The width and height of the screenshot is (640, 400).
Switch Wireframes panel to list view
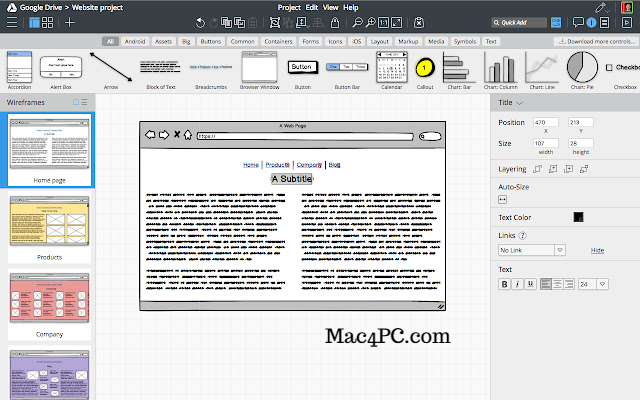[84, 102]
